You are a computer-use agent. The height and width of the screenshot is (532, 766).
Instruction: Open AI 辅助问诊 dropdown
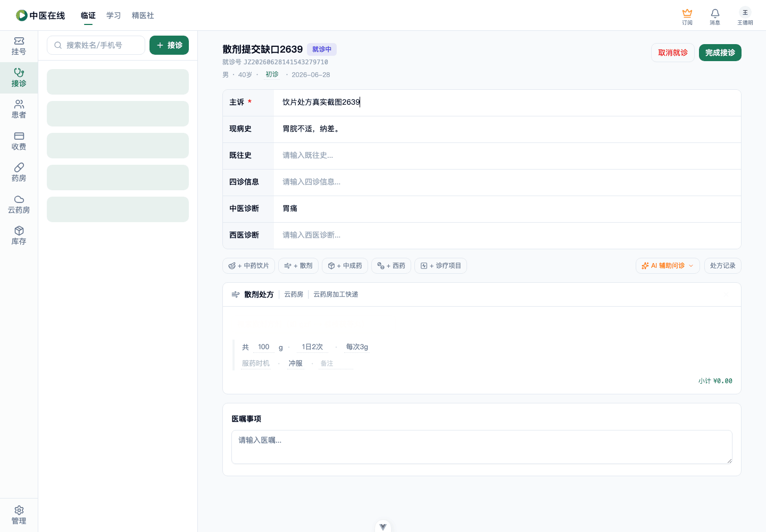click(668, 266)
